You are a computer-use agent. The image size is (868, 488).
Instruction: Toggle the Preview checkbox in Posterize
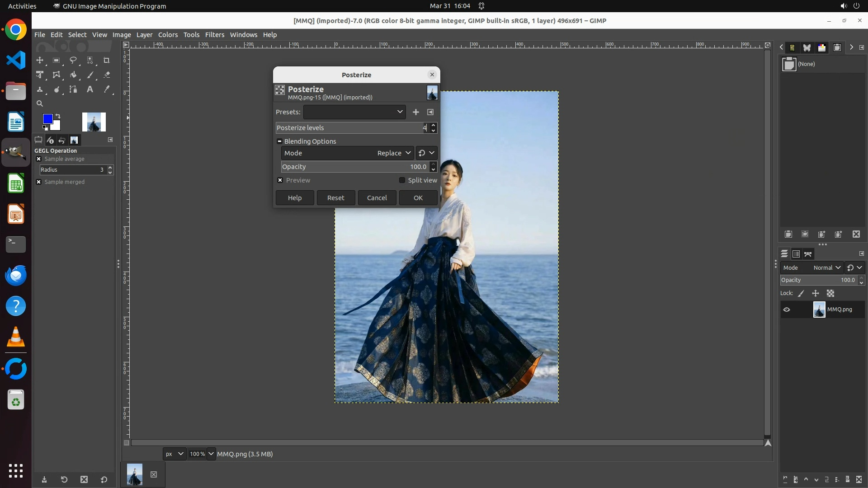280,180
